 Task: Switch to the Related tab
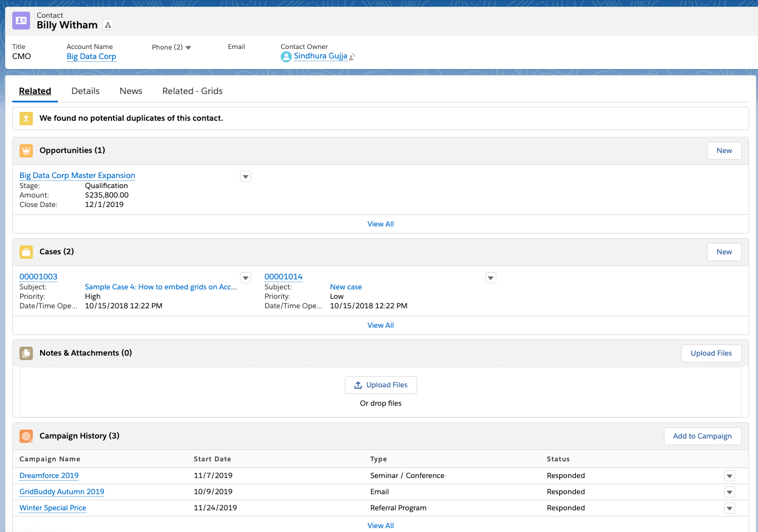pyautogui.click(x=35, y=91)
